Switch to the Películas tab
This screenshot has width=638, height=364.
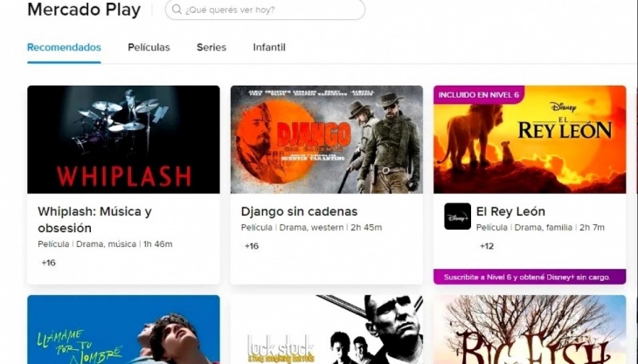tap(149, 47)
